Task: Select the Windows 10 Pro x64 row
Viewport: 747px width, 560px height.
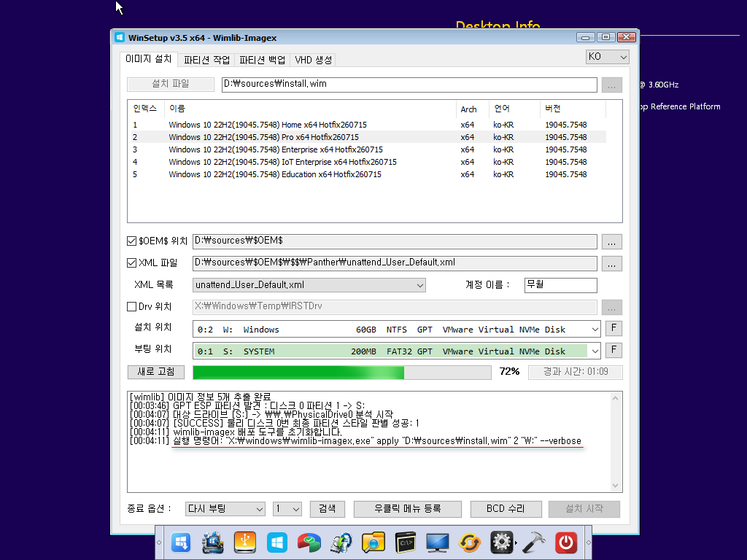Action: click(368, 137)
